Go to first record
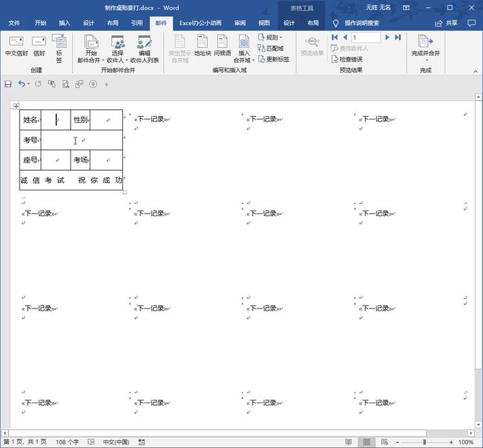 coord(334,37)
